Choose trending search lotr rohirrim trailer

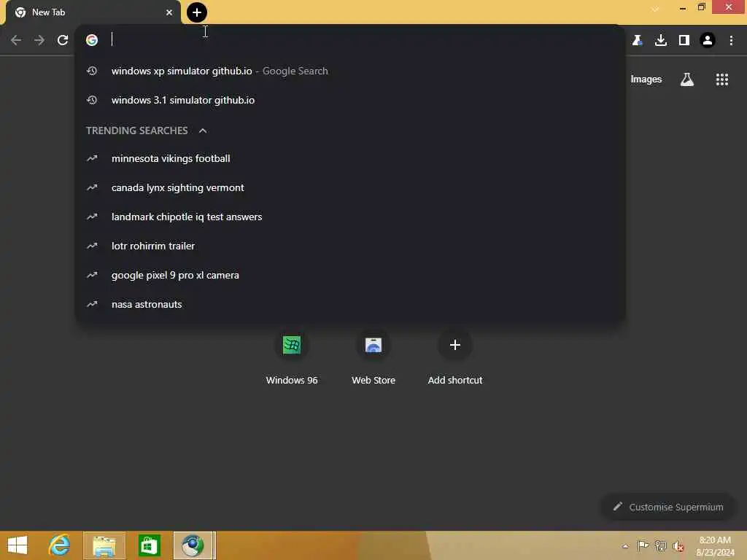(x=350, y=246)
